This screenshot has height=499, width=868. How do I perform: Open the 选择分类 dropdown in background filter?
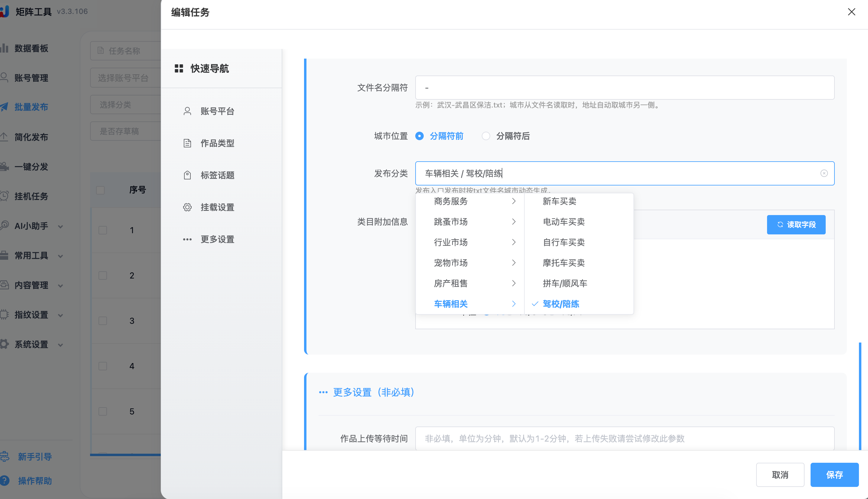[x=125, y=105]
